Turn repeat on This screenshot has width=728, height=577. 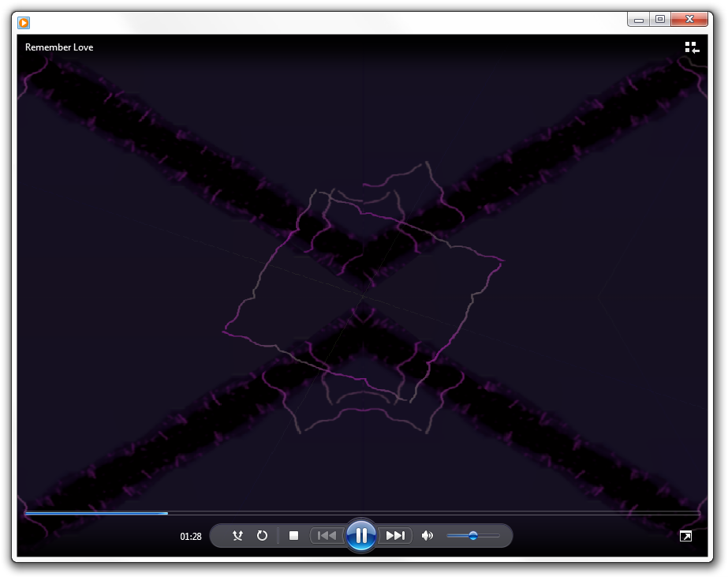point(263,536)
